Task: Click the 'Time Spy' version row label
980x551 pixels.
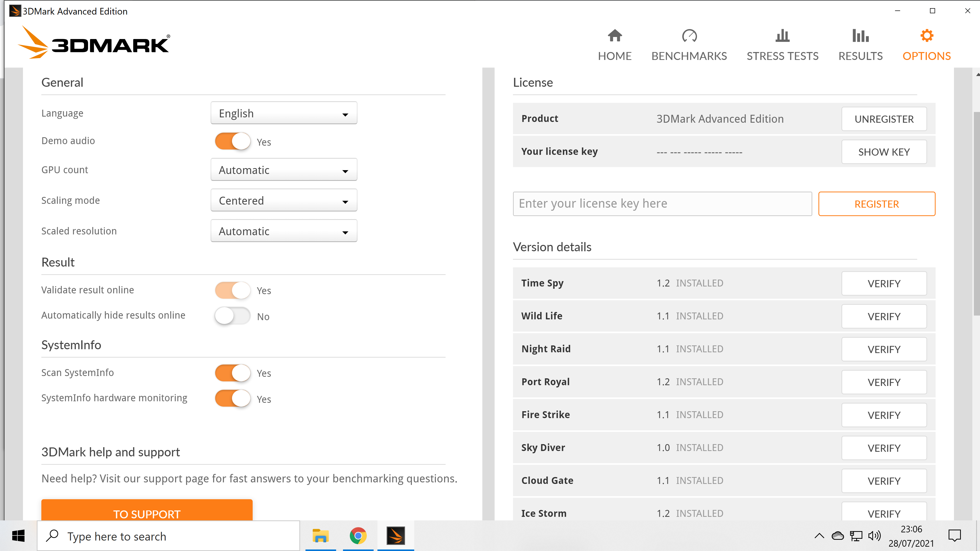Action: click(x=542, y=283)
